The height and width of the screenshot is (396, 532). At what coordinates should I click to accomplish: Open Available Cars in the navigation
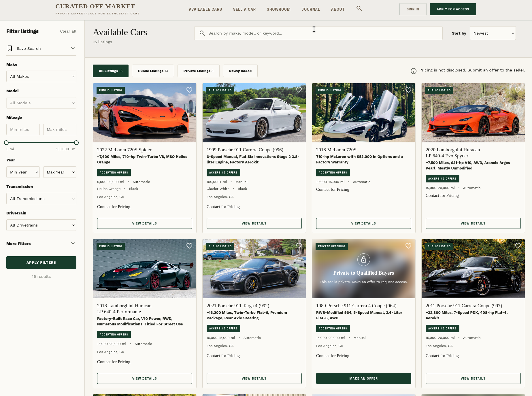tap(205, 9)
